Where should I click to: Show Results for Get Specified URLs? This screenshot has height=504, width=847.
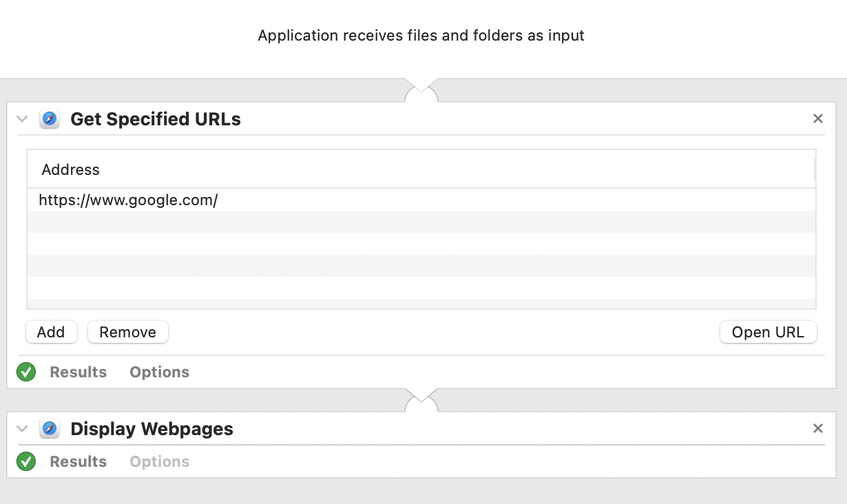tap(79, 372)
